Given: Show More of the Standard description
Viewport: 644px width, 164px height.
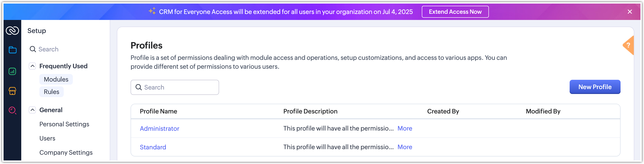Looking at the screenshot, I should [x=405, y=147].
